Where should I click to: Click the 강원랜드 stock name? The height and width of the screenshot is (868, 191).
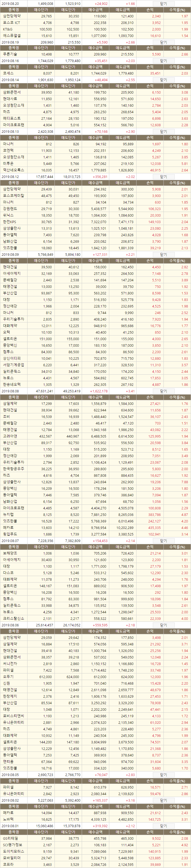click(x=10, y=209)
